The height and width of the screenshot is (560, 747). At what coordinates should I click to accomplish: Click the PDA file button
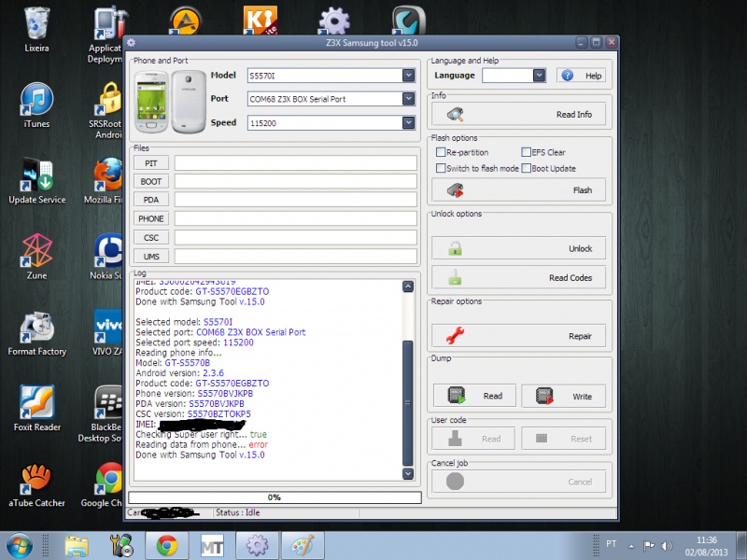(151, 200)
